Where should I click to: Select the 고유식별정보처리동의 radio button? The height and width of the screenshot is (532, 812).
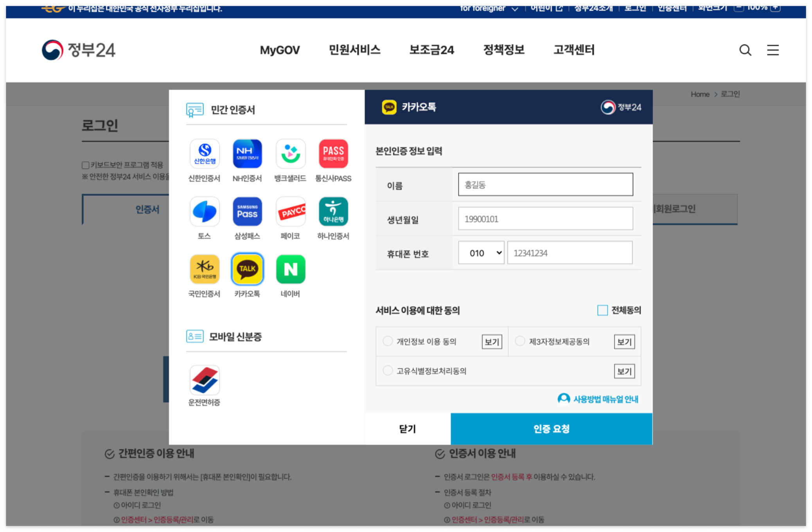coord(388,370)
